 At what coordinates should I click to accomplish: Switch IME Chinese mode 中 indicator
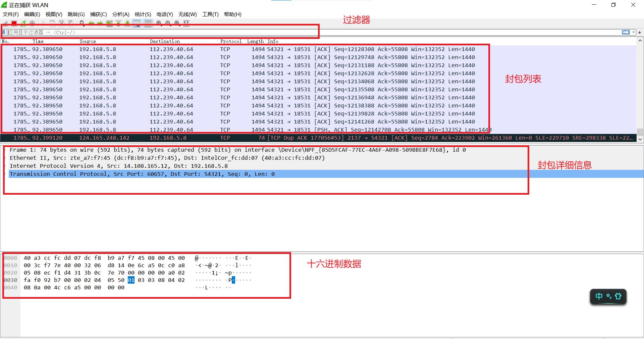point(599,296)
